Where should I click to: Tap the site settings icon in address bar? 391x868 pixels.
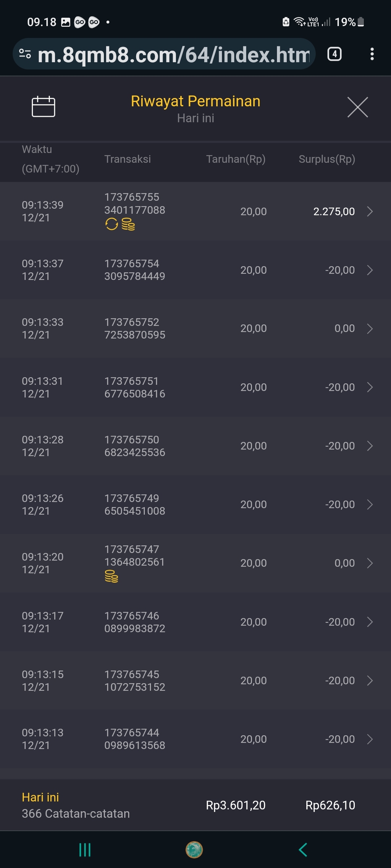click(x=25, y=54)
